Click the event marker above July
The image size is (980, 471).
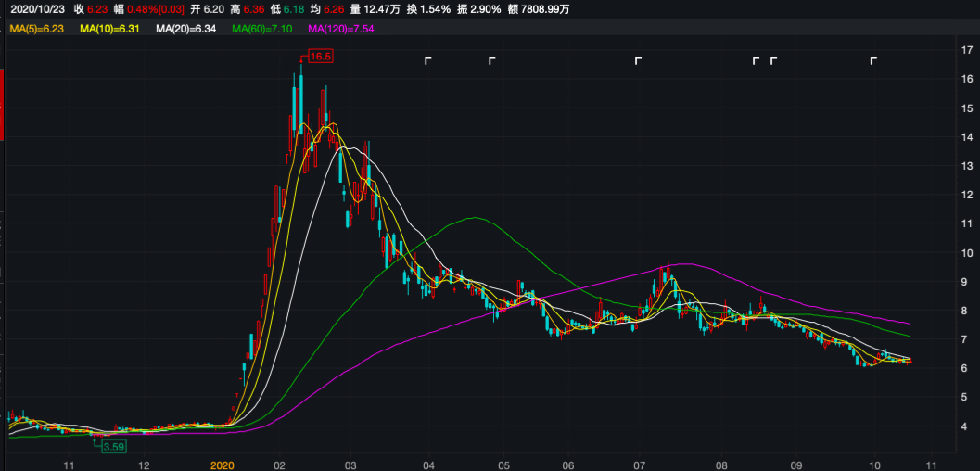pyautogui.click(x=637, y=61)
